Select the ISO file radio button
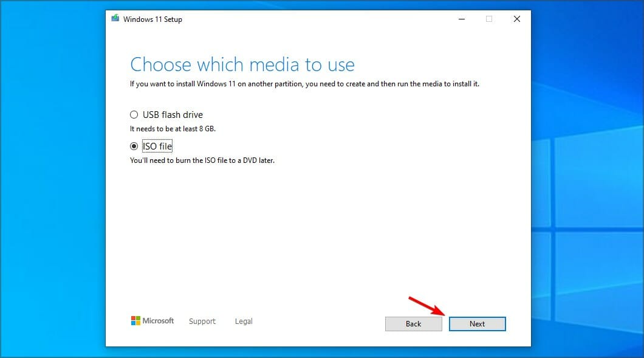 point(134,146)
